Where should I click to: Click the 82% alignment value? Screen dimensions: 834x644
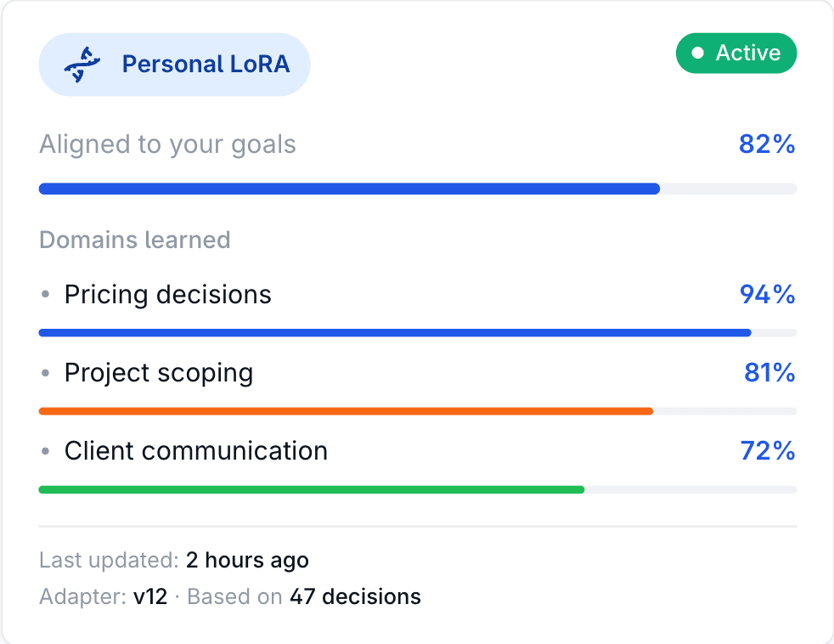pyautogui.click(x=767, y=144)
